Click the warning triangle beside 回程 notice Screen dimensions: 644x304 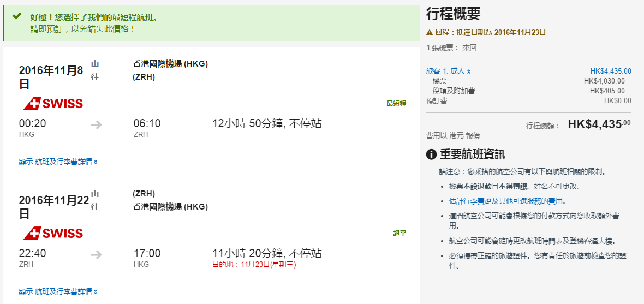click(x=430, y=32)
